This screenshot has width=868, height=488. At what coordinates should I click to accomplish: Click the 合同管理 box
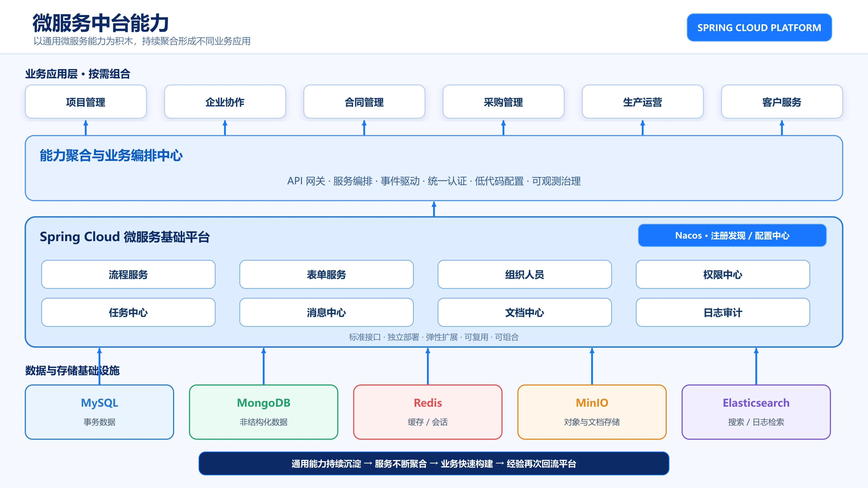coord(364,102)
